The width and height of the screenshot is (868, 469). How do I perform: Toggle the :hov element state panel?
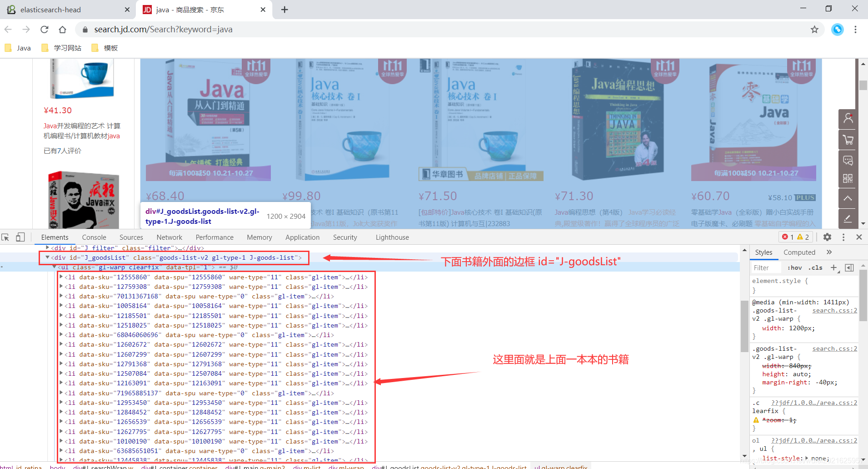pos(794,268)
